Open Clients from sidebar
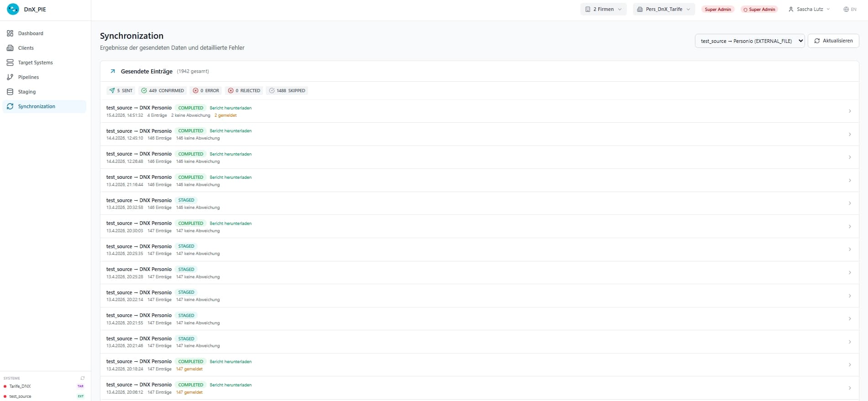Screen dimensions: 868x401 tap(44, 48)
